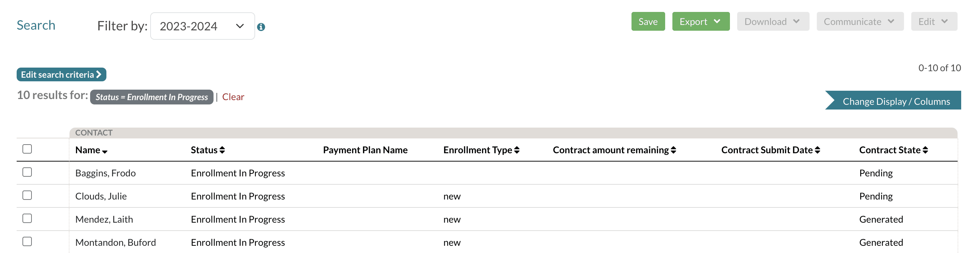Select the Baggins, Frodo row checkbox
This screenshot has height=253, width=980.
click(x=27, y=172)
